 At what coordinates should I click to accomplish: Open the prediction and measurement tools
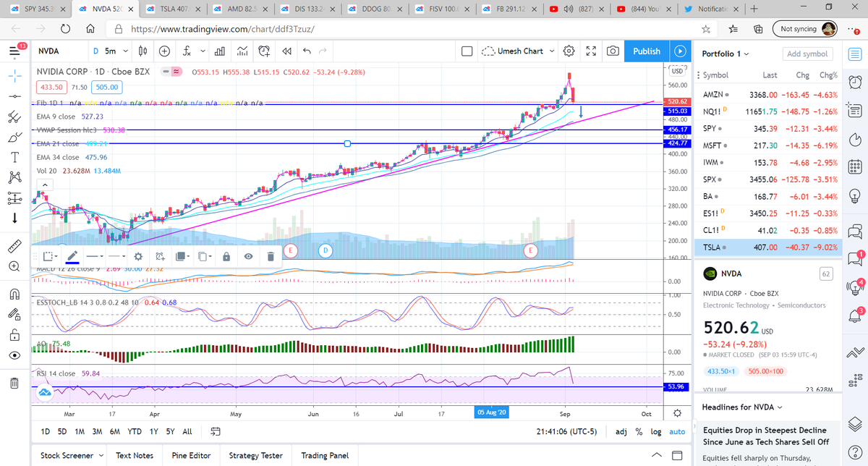(14, 198)
